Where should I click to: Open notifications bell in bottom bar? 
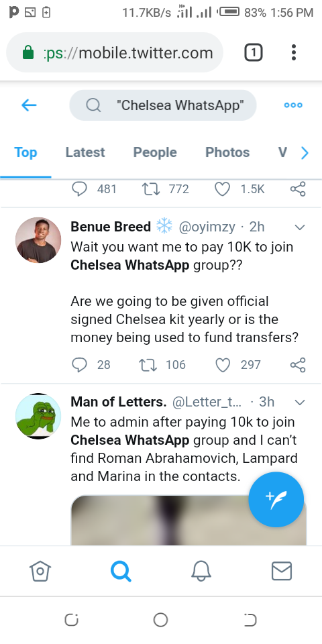tap(201, 572)
